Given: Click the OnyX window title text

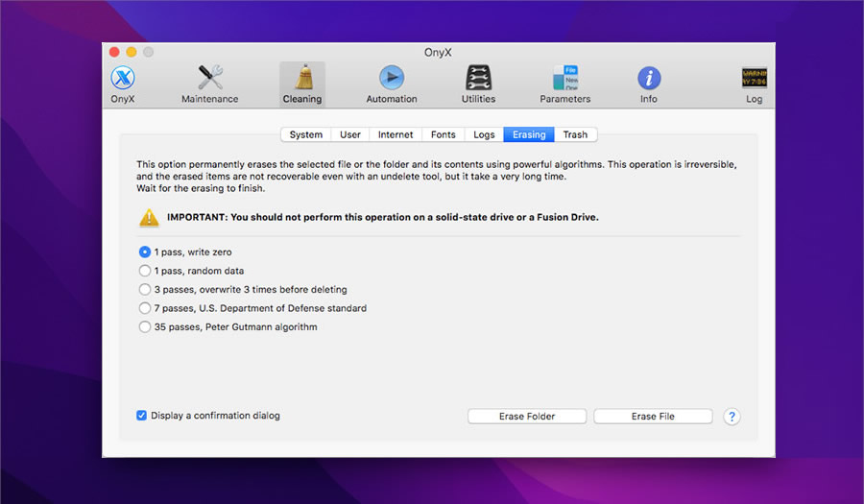Looking at the screenshot, I should tap(438, 53).
